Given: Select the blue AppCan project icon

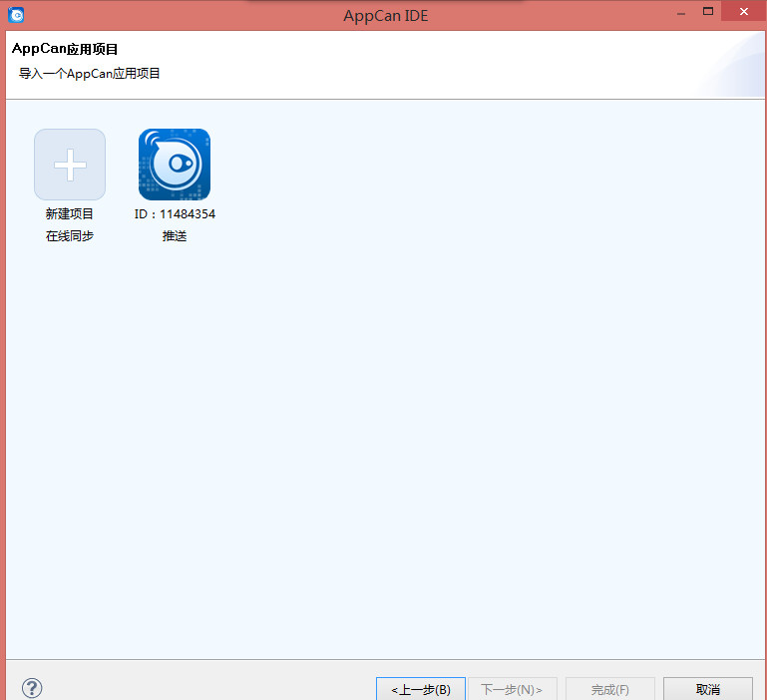Looking at the screenshot, I should (175, 165).
